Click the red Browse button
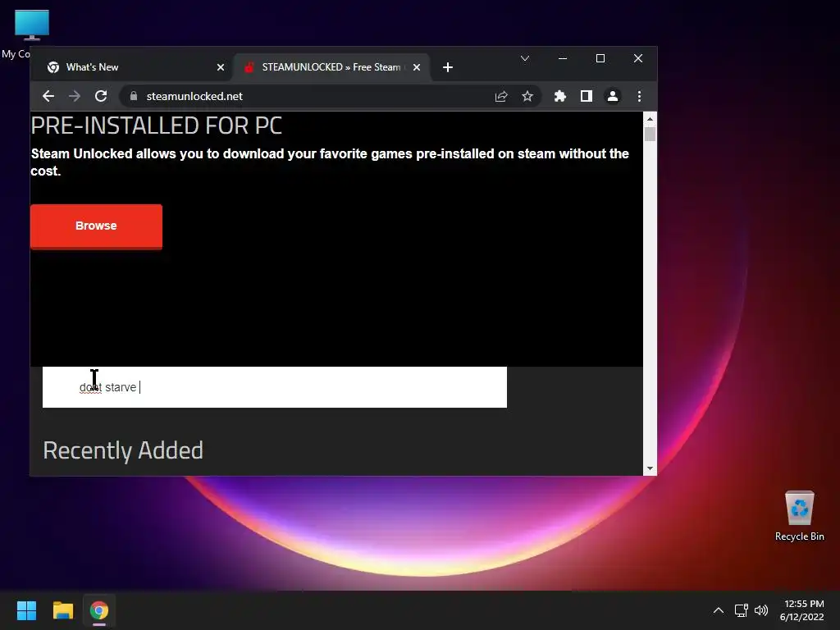The height and width of the screenshot is (630, 840). click(97, 226)
